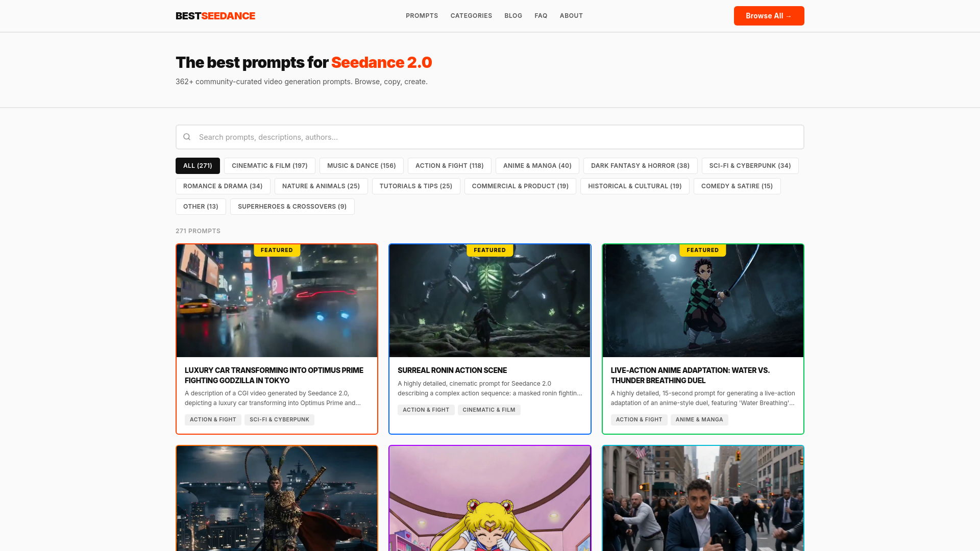The width and height of the screenshot is (980, 551).
Task: Open the surreal ronain spider thumbnail
Action: [489, 301]
